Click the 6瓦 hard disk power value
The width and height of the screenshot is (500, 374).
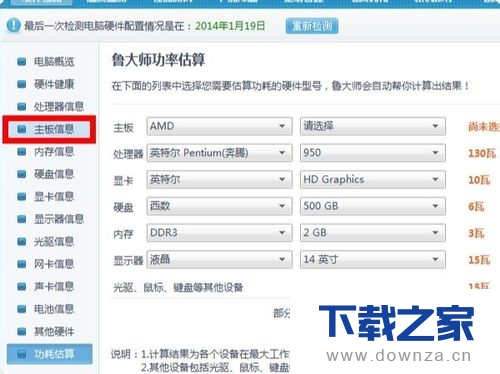click(476, 207)
